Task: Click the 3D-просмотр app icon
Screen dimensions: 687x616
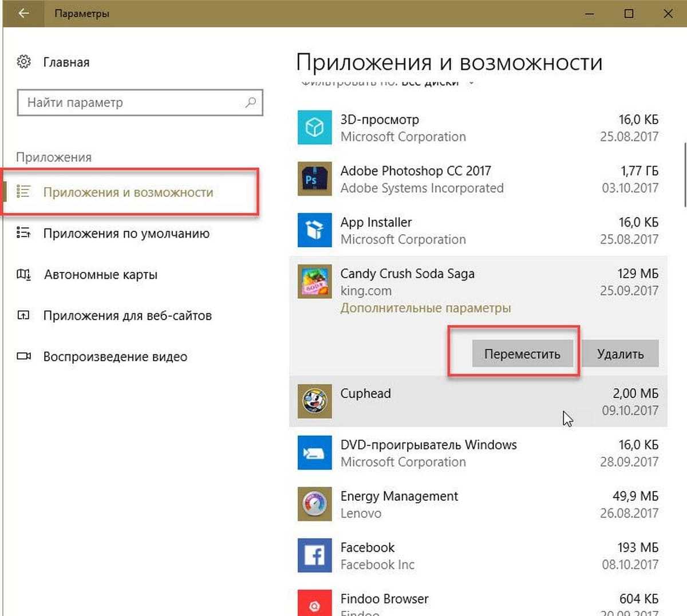Action: click(x=314, y=128)
